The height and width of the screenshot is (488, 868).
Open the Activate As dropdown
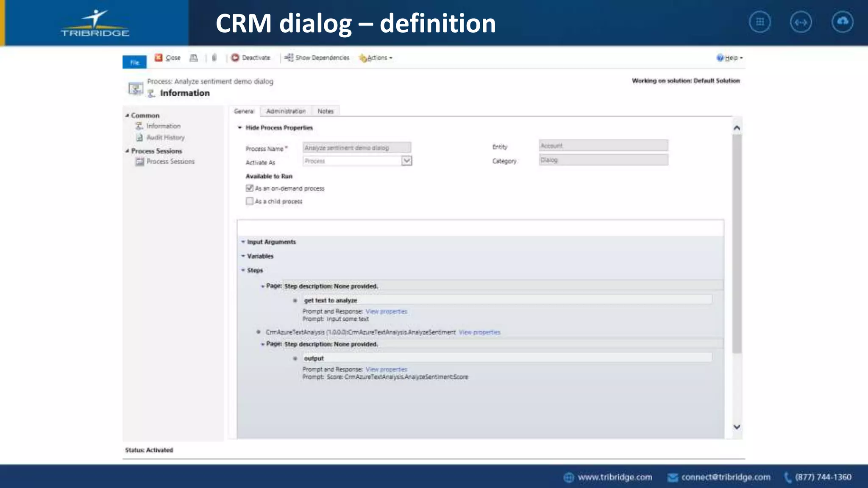pyautogui.click(x=406, y=161)
